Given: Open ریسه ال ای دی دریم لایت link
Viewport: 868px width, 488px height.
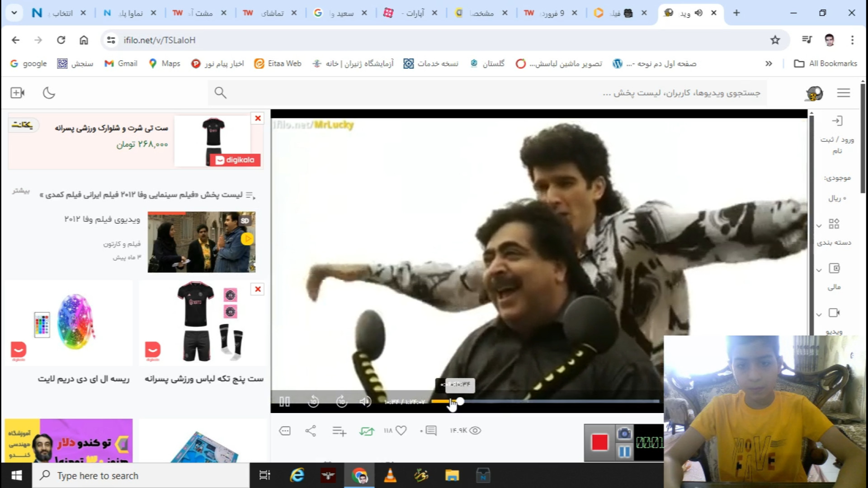Looking at the screenshot, I should 84,379.
